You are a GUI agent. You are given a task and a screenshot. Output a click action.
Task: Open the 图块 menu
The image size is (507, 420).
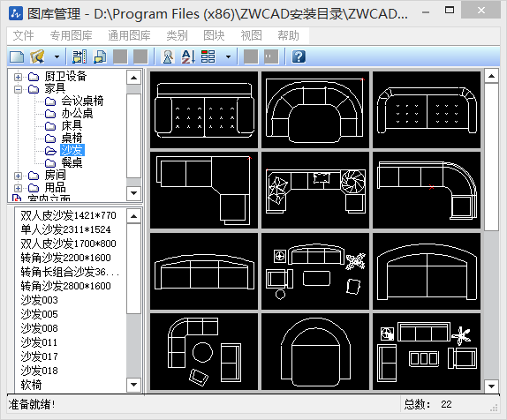tap(214, 35)
